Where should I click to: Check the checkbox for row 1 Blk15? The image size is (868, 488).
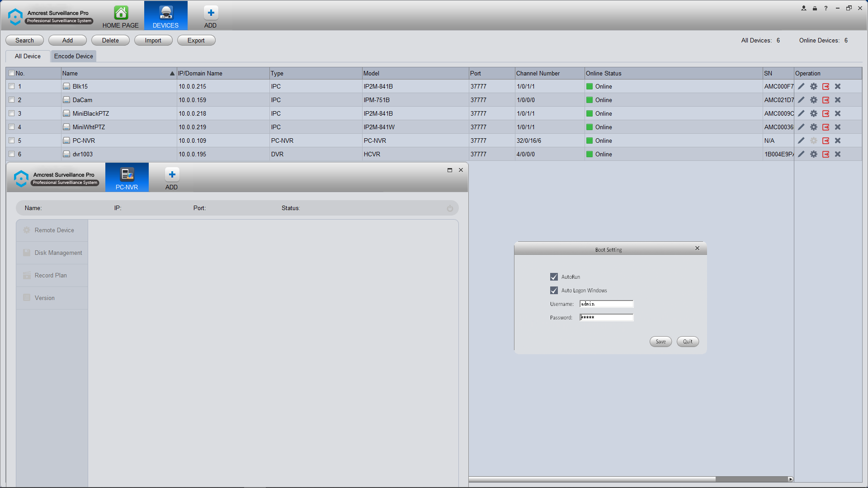coord(12,86)
